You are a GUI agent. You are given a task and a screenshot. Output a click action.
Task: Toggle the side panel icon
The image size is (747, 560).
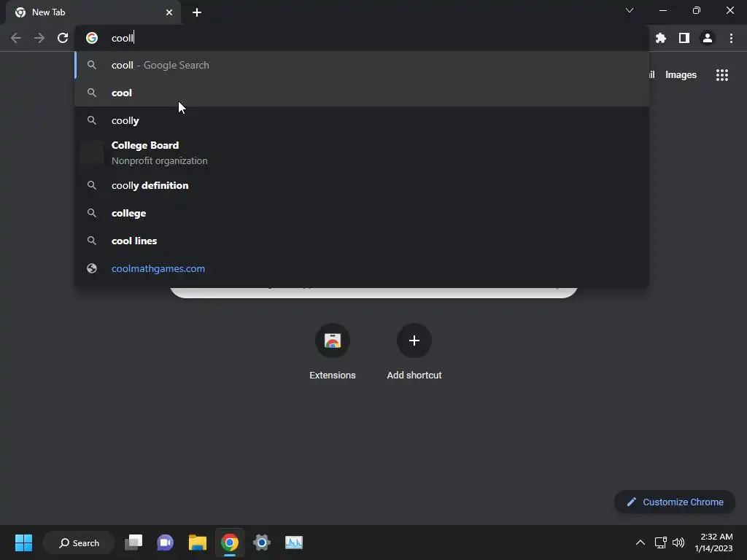coord(684,38)
